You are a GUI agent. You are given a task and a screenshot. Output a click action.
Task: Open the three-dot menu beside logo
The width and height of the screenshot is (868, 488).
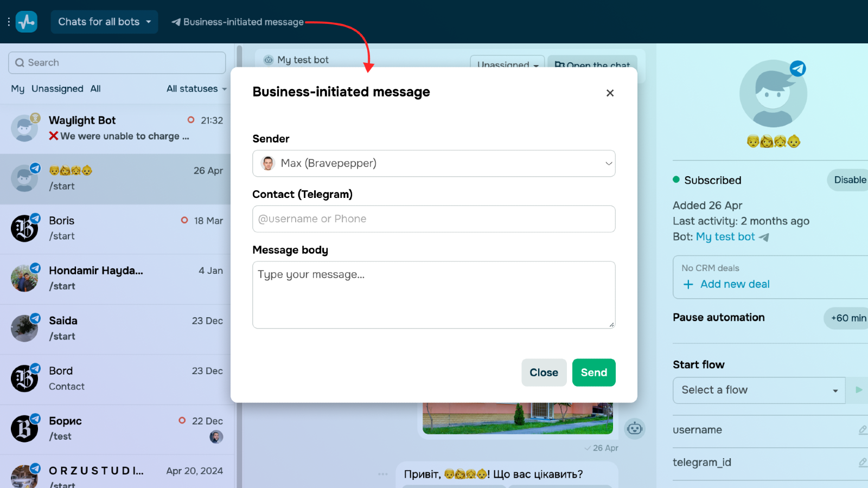coord(9,22)
